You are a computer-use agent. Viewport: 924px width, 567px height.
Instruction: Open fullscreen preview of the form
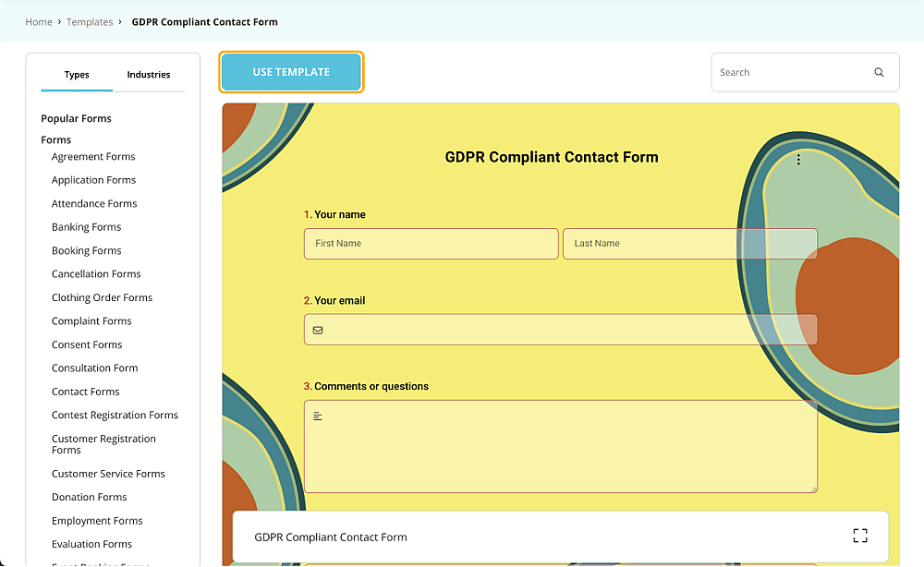coord(860,536)
